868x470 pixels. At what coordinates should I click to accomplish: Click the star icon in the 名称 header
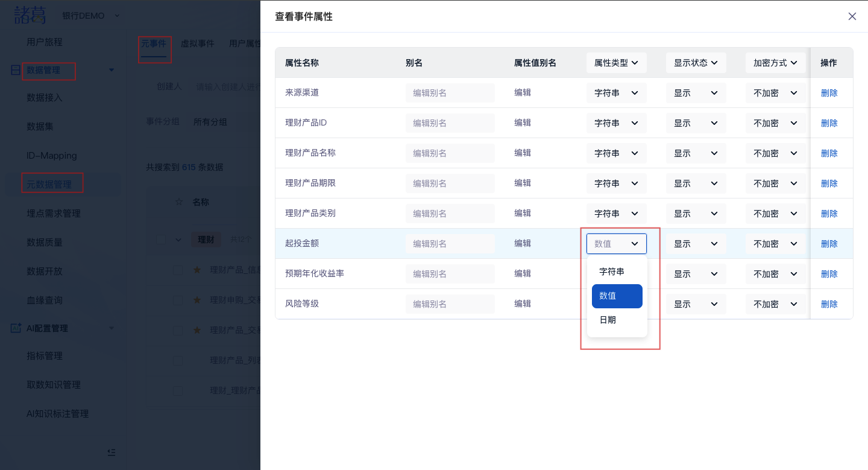[178, 202]
